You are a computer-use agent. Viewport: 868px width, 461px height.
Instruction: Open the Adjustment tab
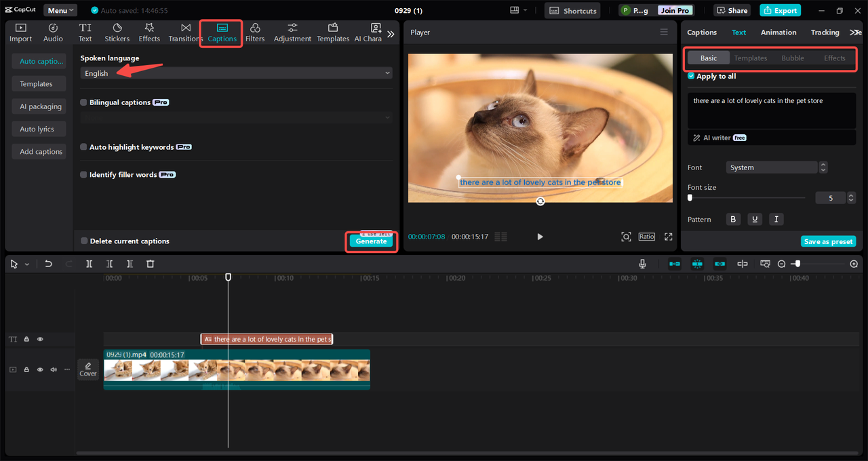[292, 33]
